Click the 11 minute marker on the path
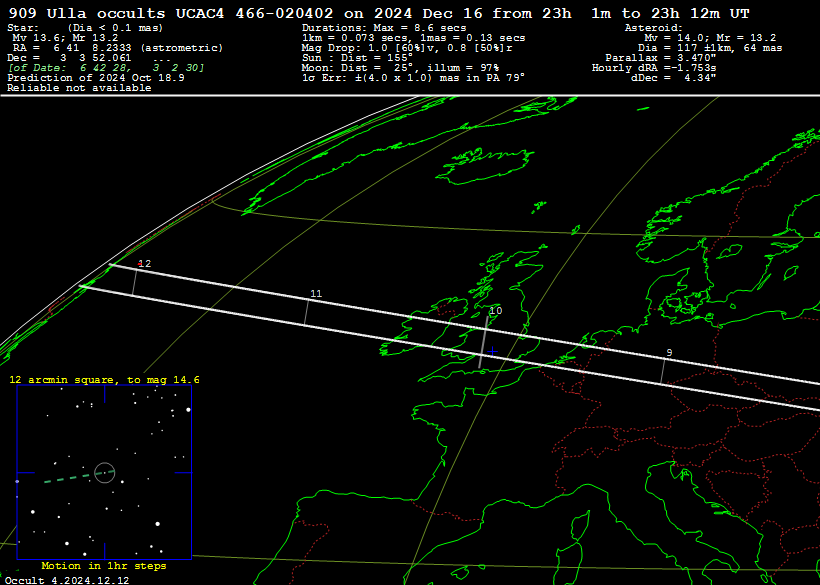This screenshot has height=585, width=820. (x=316, y=294)
